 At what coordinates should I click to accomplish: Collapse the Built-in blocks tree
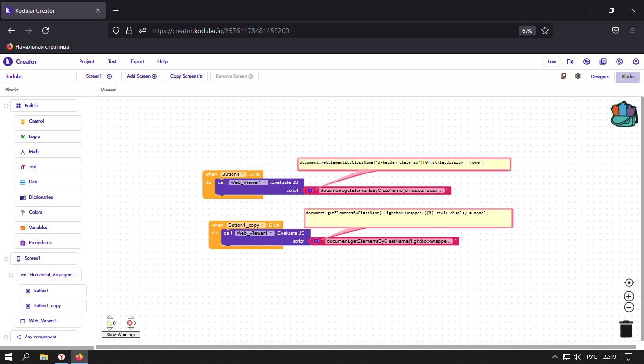point(6,106)
